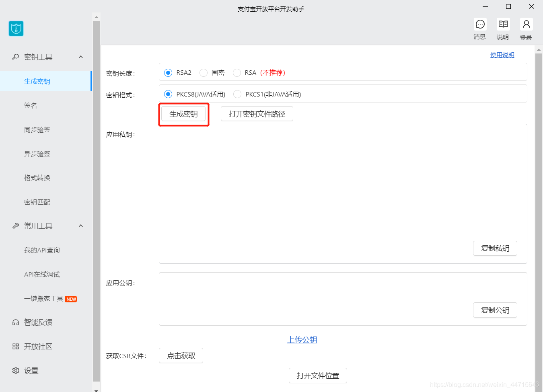The height and width of the screenshot is (392, 543).
Task: Click inside the 应用公钥 text area
Action: [x=343, y=299]
